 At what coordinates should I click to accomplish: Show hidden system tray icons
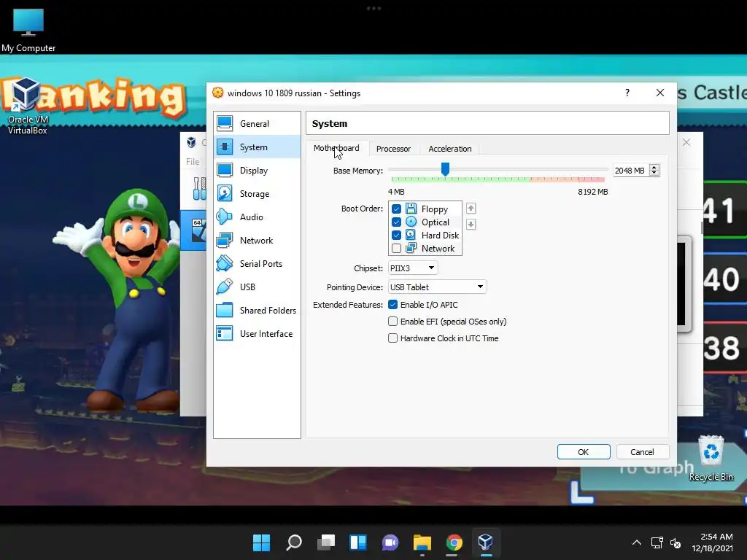pyautogui.click(x=636, y=542)
